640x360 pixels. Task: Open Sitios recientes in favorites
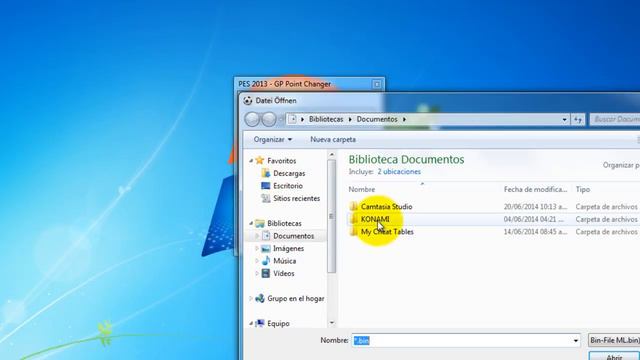click(x=296, y=198)
